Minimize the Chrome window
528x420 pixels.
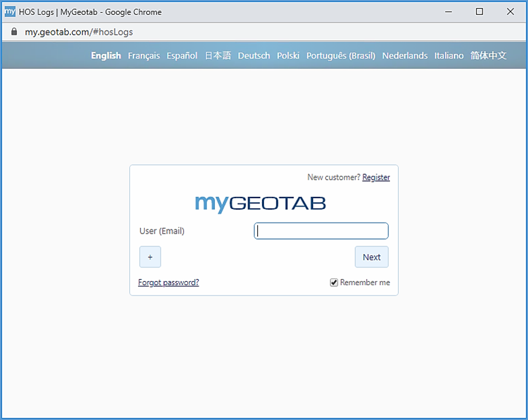coord(448,12)
